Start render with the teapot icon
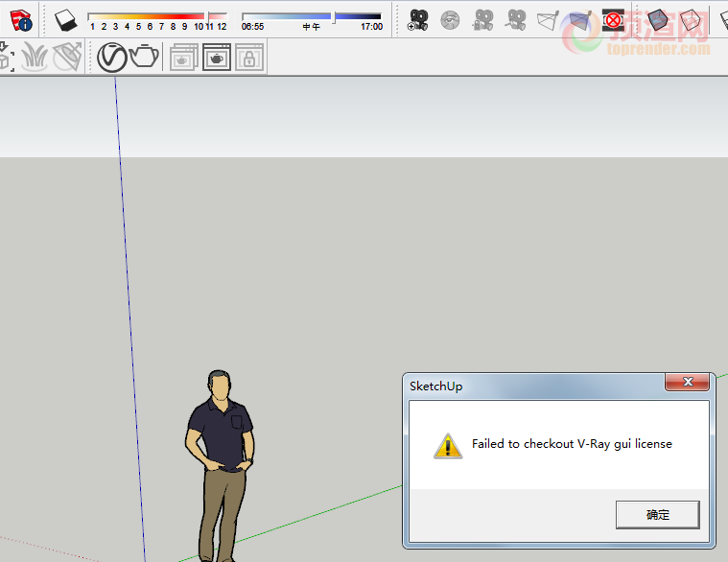Screen dimensions: 728x562 pyautogui.click(x=144, y=57)
